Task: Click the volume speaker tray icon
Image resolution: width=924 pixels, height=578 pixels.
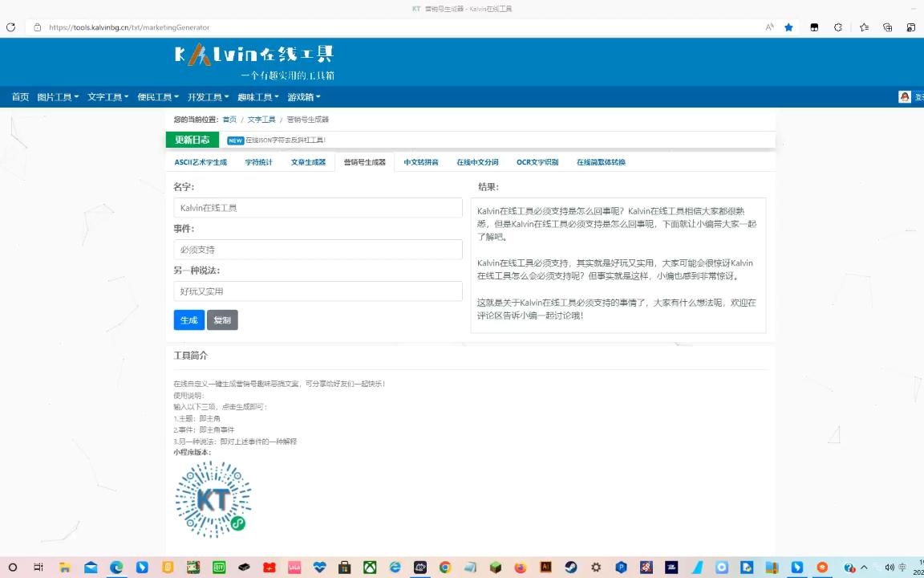Action: coord(890,568)
